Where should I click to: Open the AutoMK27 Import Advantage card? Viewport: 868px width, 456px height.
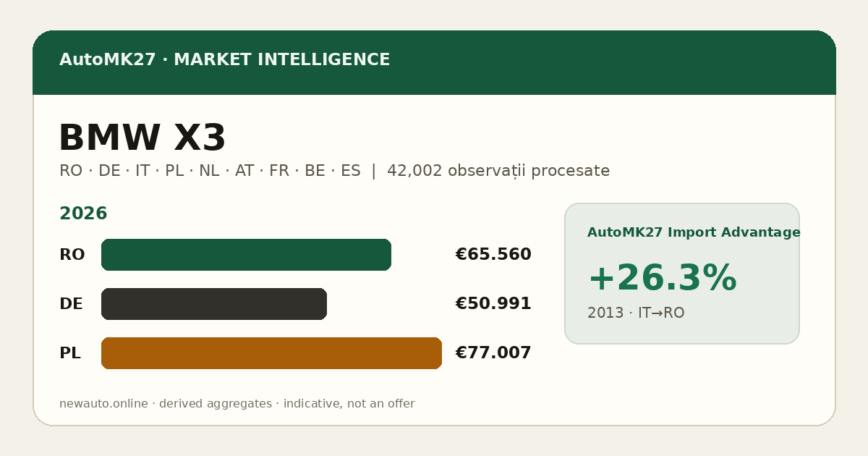[x=682, y=274]
